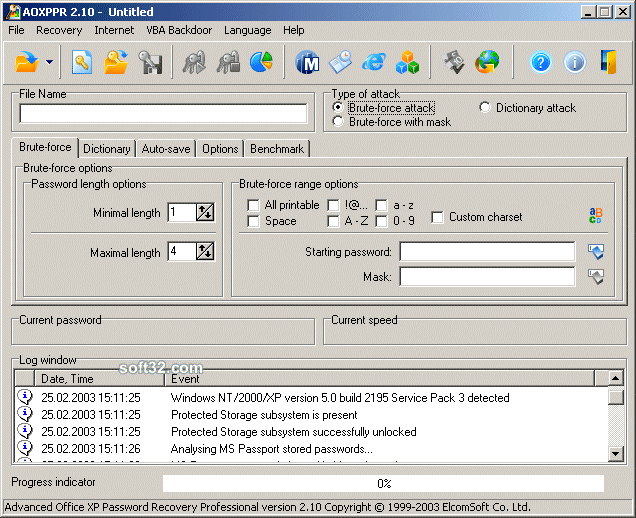The image size is (636, 518).
Task: Click the blue M toolbar icon
Action: pyautogui.click(x=307, y=62)
